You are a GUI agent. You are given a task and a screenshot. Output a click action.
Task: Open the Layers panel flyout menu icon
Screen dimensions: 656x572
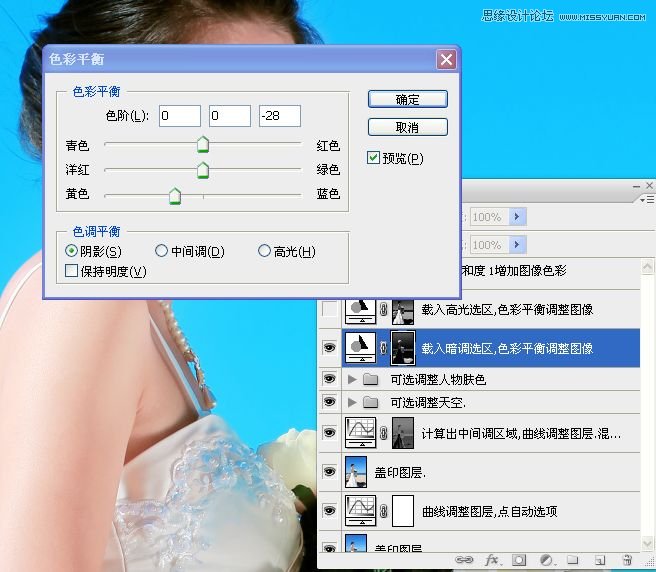coord(646,200)
